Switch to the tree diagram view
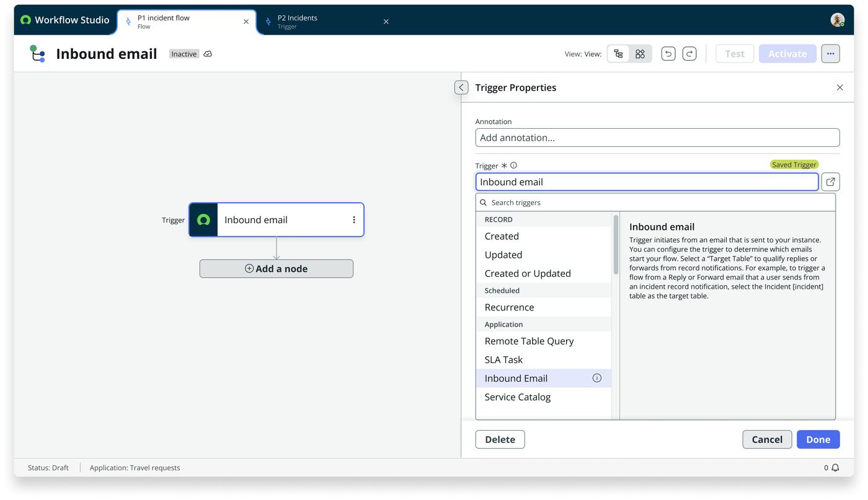Viewport: 868px width, 500px height. [618, 54]
